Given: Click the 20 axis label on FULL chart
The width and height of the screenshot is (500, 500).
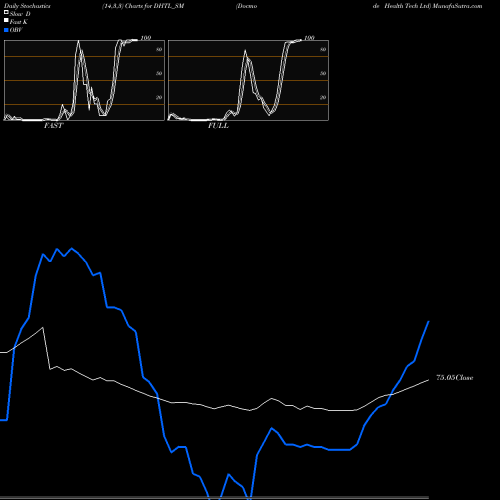Looking at the screenshot, I should 323,97.
